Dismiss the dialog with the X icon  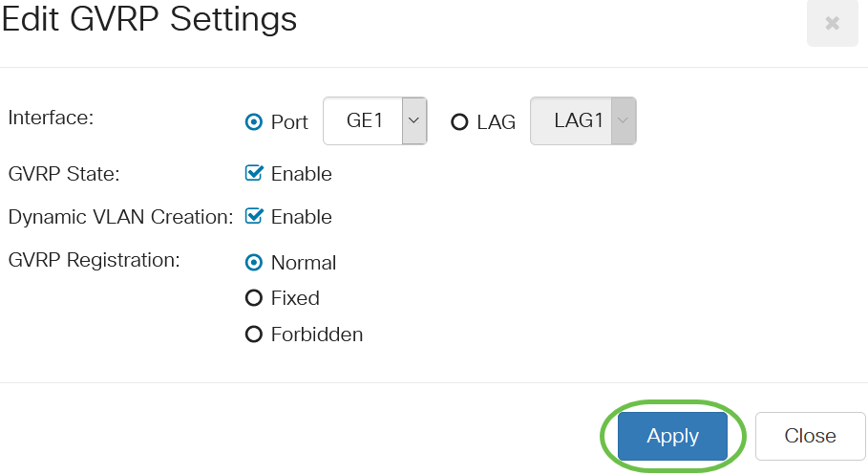832,23
